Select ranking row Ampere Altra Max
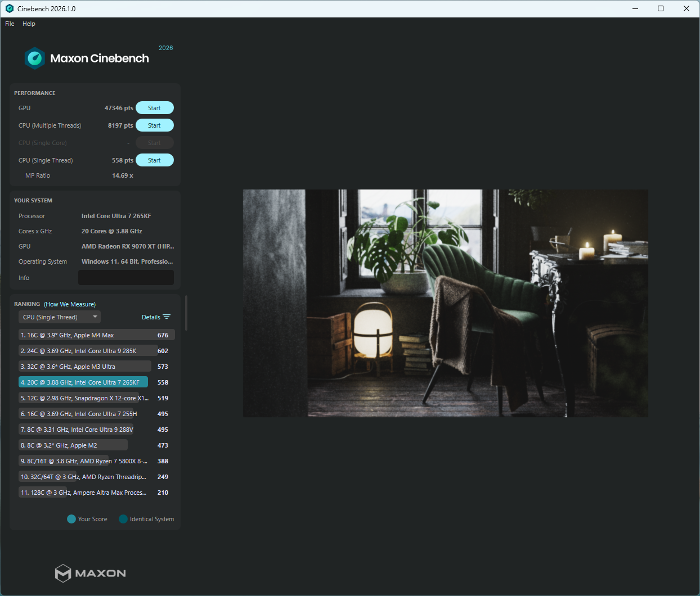The width and height of the screenshot is (700, 596). pos(97,493)
